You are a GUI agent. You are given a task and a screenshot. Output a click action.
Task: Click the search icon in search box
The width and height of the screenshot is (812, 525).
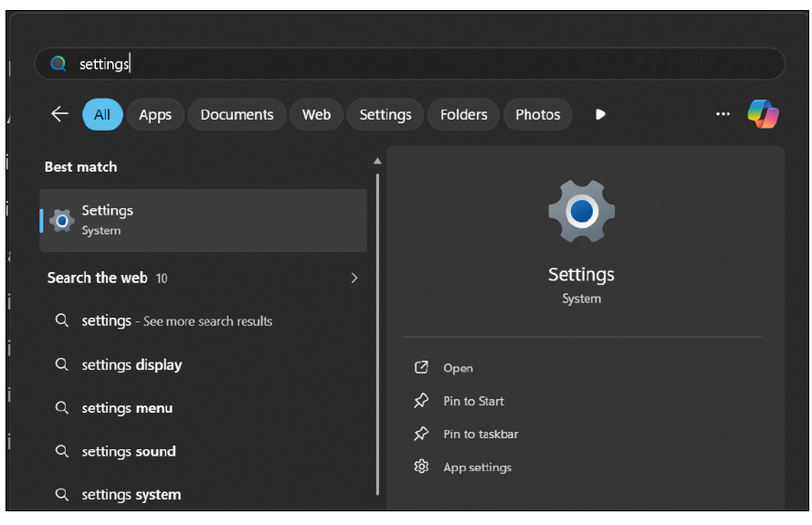[x=58, y=64]
